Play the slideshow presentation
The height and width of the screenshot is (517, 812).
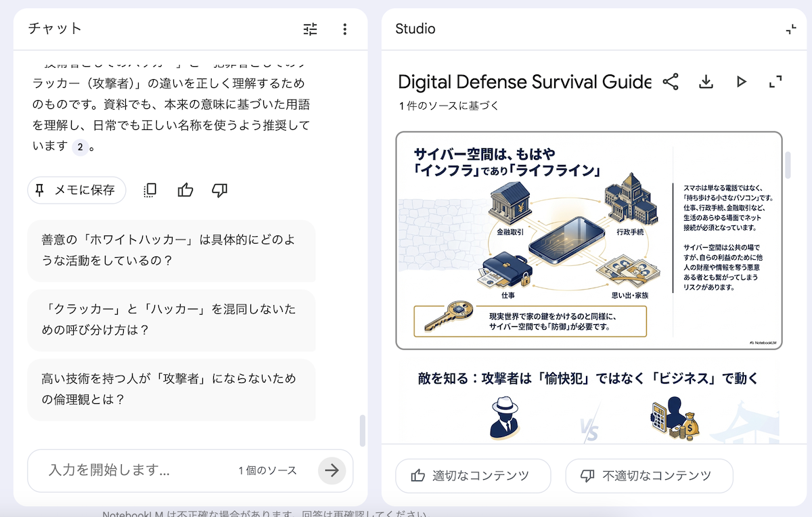pyautogui.click(x=741, y=82)
